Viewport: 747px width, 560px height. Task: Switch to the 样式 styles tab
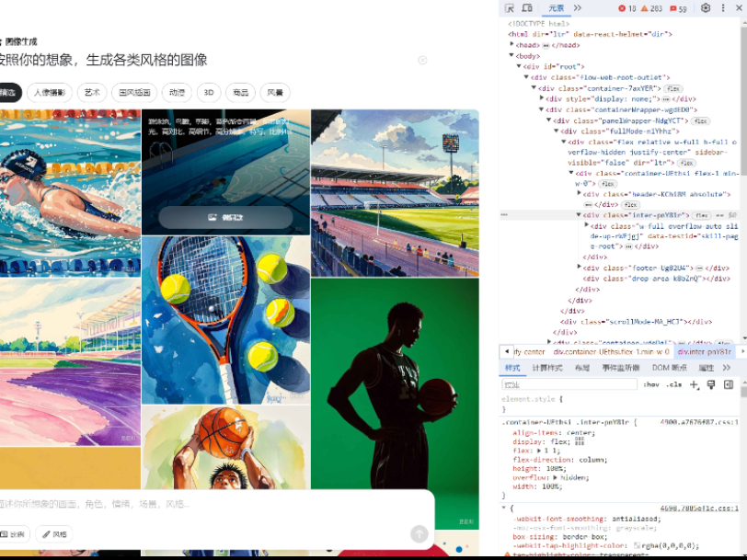tap(512, 368)
